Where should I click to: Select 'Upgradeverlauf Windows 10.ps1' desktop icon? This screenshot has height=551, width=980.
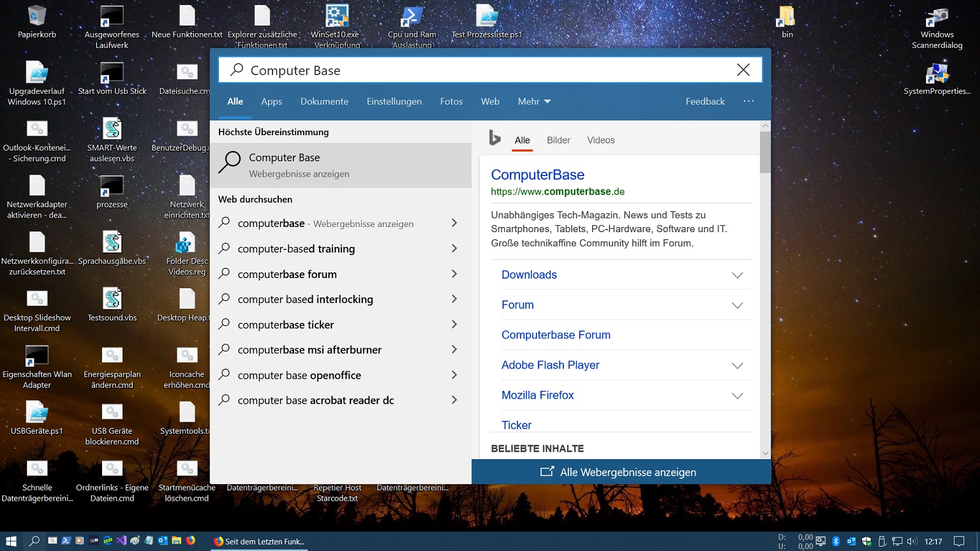pos(37,84)
